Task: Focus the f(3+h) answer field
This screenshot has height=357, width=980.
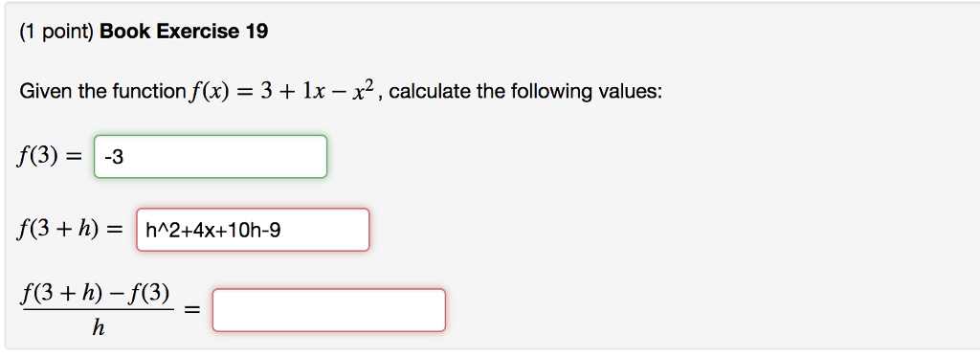Action: click(253, 230)
